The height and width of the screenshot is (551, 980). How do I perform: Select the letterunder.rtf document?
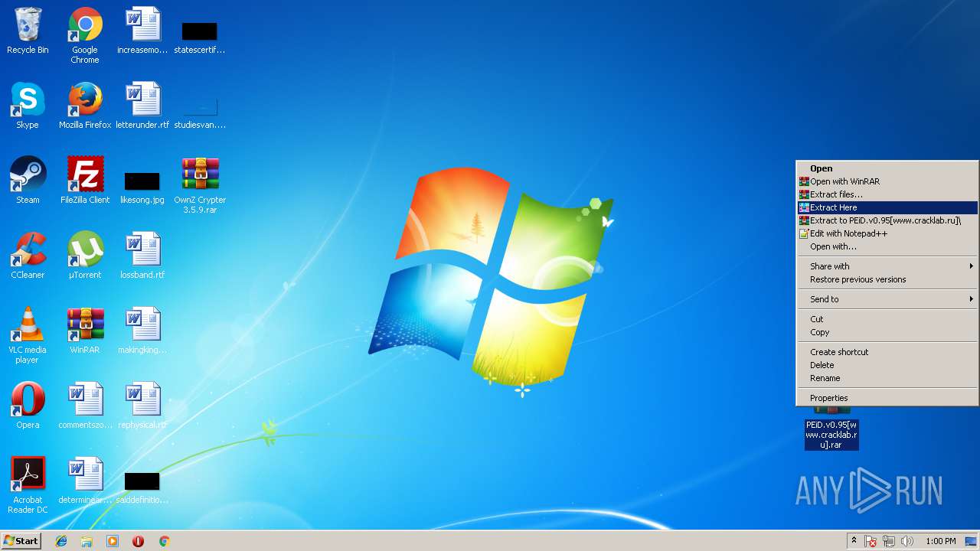tap(142, 106)
